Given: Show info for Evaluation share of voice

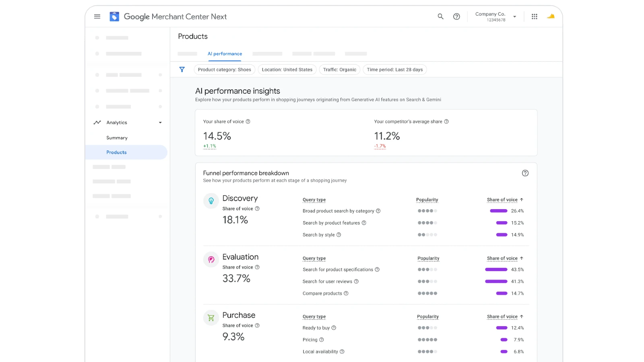Looking at the screenshot, I should pyautogui.click(x=257, y=267).
